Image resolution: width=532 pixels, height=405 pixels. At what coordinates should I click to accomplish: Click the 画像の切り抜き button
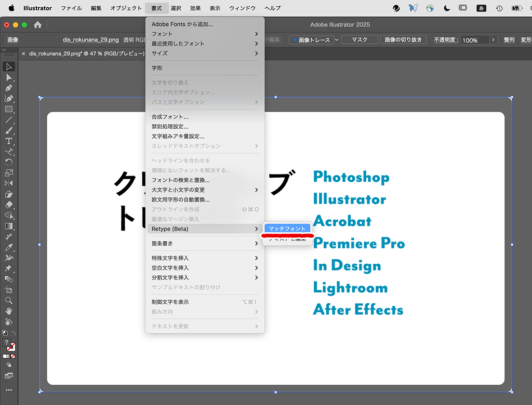click(x=403, y=39)
